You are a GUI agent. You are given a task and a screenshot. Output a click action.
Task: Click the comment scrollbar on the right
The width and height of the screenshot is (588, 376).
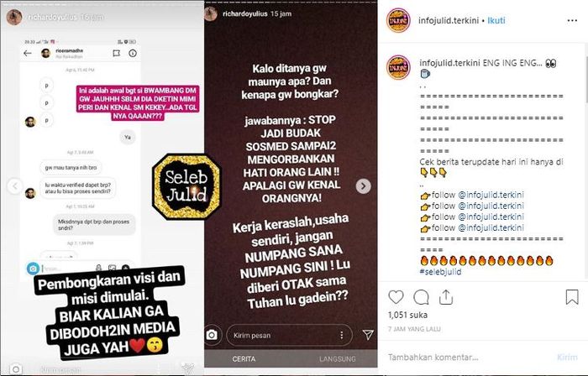(x=585, y=81)
